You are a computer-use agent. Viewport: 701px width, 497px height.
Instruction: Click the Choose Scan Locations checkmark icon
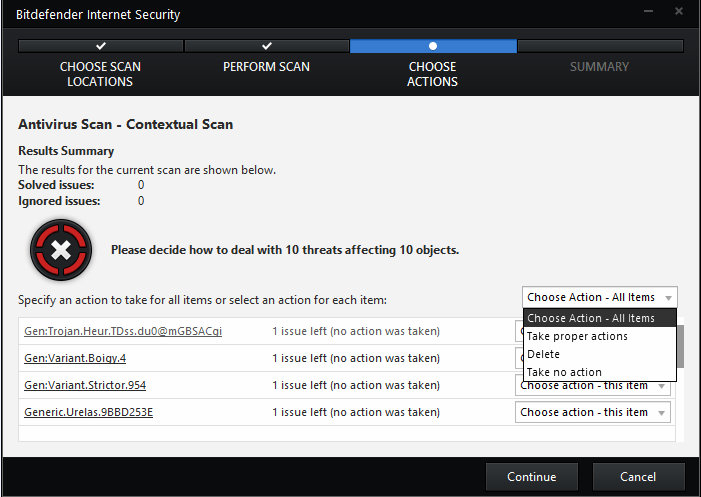[101, 46]
